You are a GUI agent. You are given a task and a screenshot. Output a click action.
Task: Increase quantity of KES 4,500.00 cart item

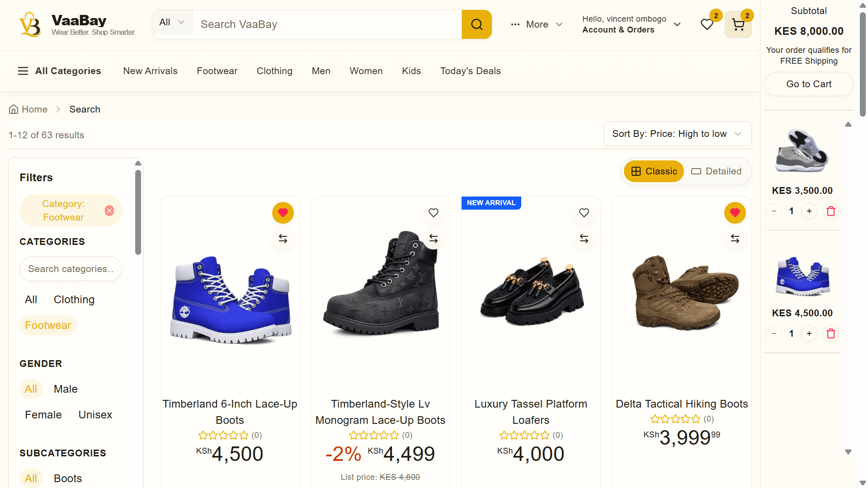point(809,333)
